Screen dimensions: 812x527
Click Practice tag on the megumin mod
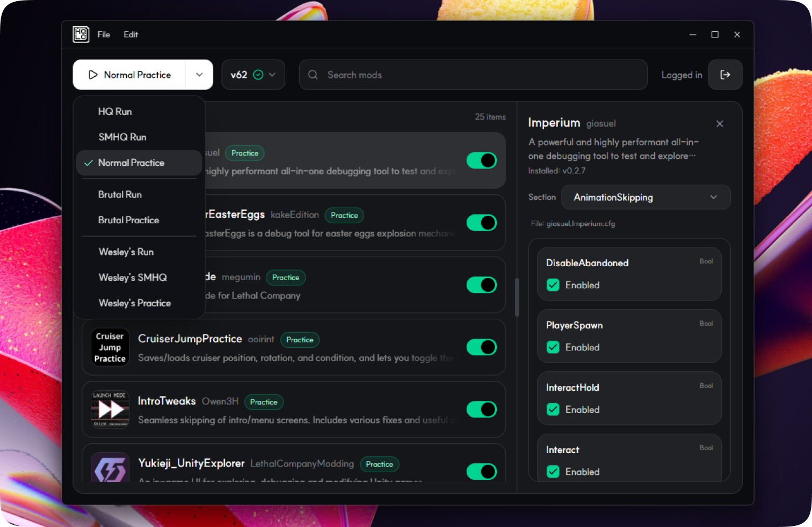tap(286, 277)
